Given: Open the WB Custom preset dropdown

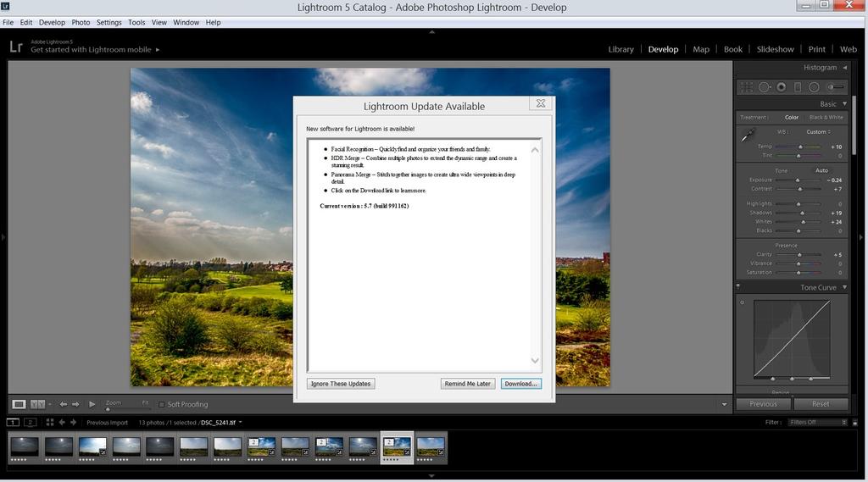Looking at the screenshot, I should 818,131.
